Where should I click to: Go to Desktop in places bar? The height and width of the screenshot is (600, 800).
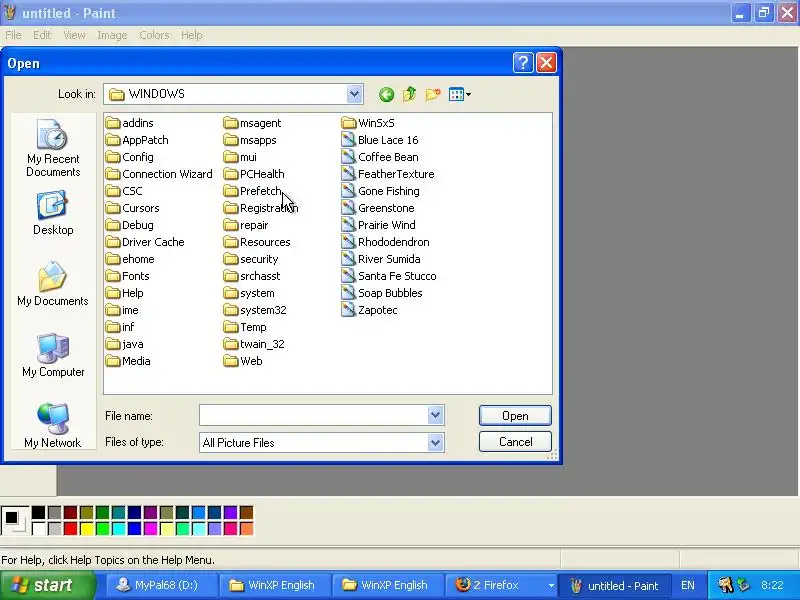click(53, 213)
